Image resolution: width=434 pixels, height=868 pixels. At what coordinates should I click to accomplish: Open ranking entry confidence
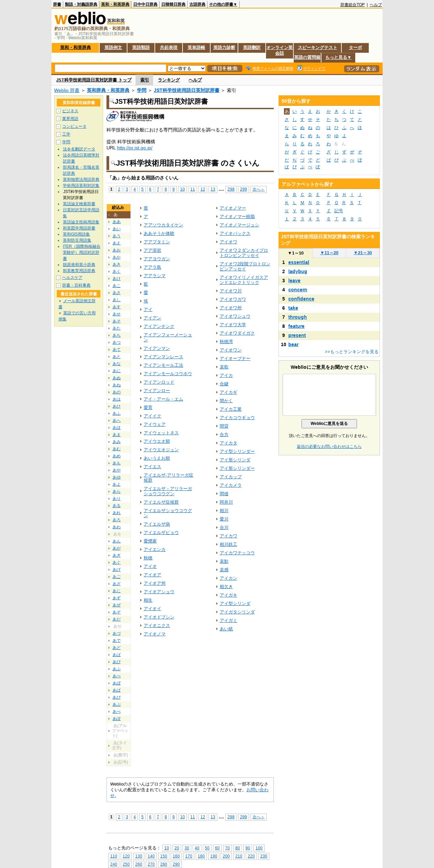pyautogui.click(x=301, y=299)
